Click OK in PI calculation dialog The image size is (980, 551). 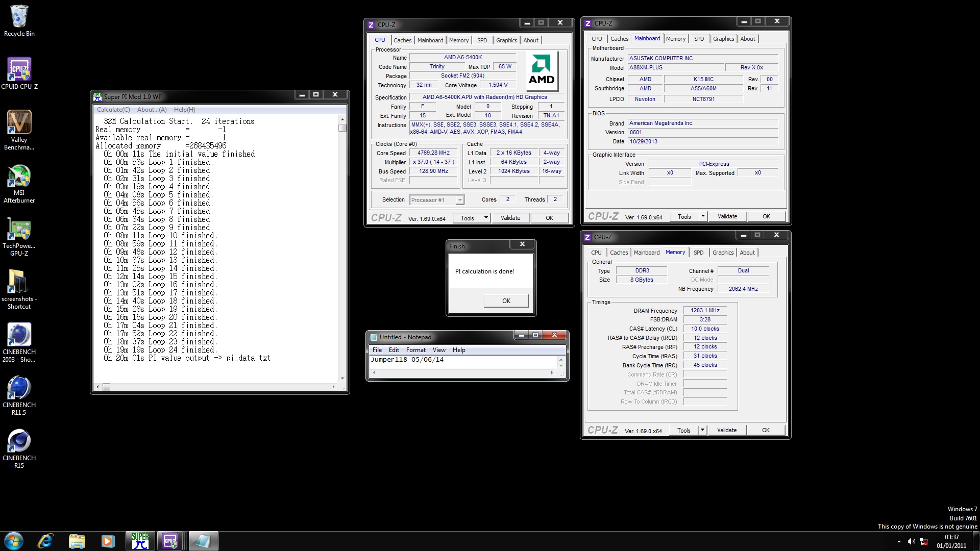pos(506,301)
